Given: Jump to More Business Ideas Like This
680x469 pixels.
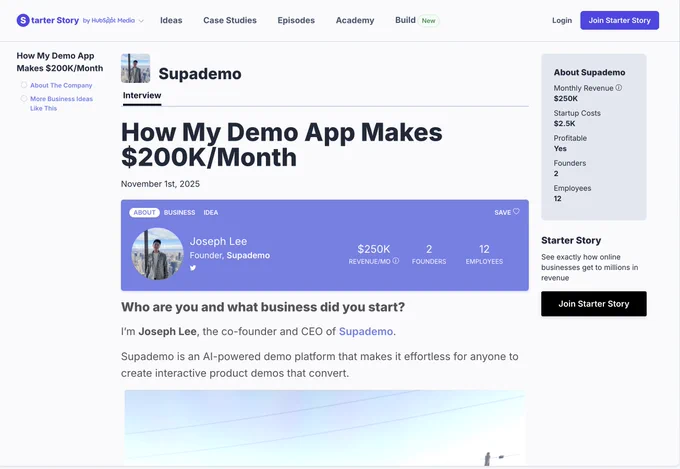Looking at the screenshot, I should (x=61, y=103).
